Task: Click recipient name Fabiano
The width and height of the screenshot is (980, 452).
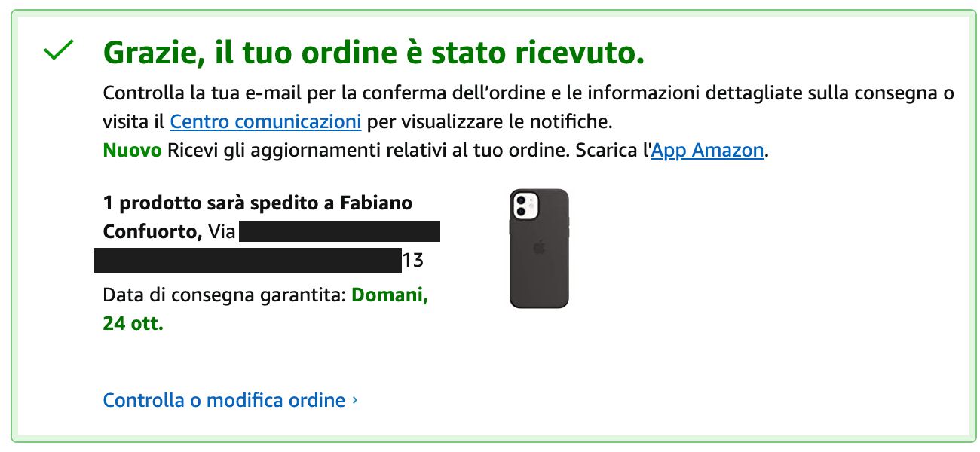Action: pos(376,203)
